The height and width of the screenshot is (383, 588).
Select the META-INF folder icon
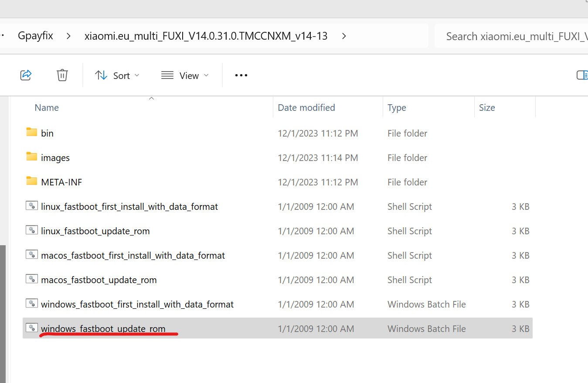point(31,181)
